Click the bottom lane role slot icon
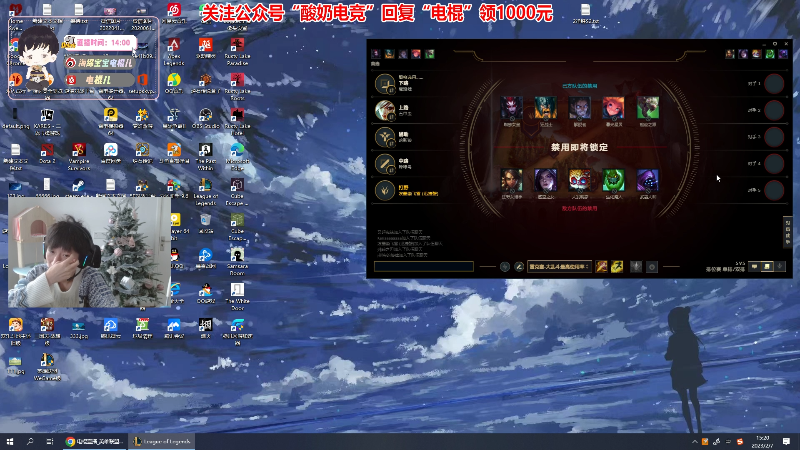800x450 pixels. pyautogui.click(x=385, y=84)
